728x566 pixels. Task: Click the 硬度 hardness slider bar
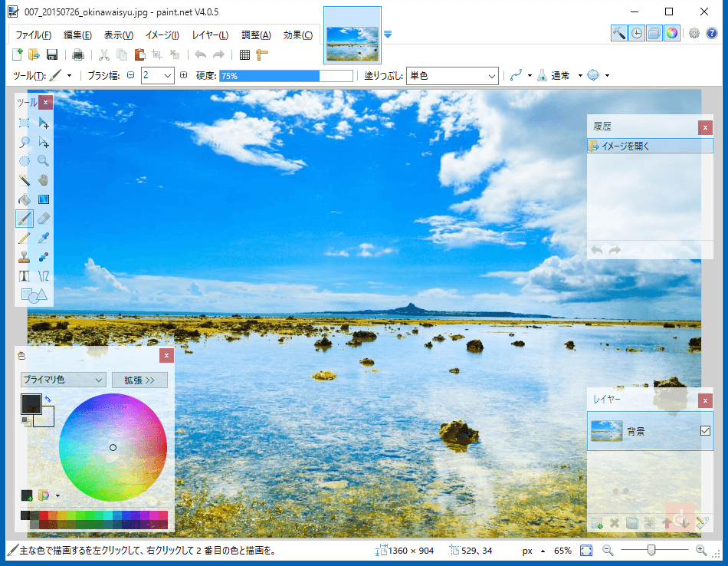(286, 76)
